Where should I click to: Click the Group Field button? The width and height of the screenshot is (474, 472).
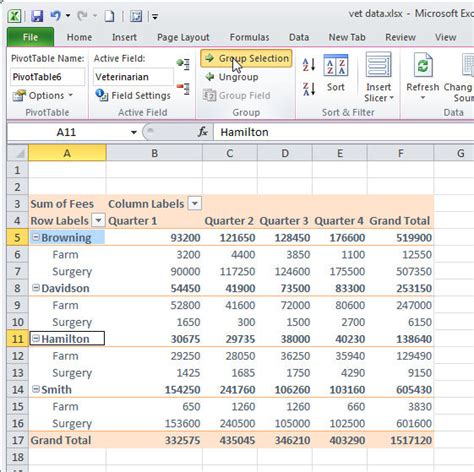pos(237,96)
